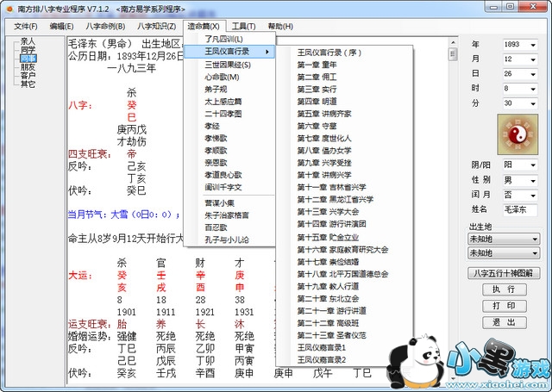Click the scroll-up arrow of result pane

point(453,42)
